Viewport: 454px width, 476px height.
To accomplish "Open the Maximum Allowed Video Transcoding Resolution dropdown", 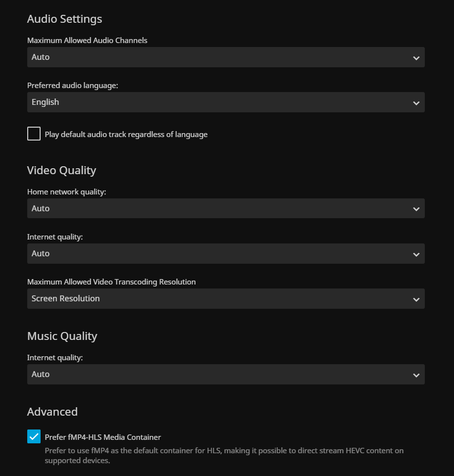I will 218,299.
